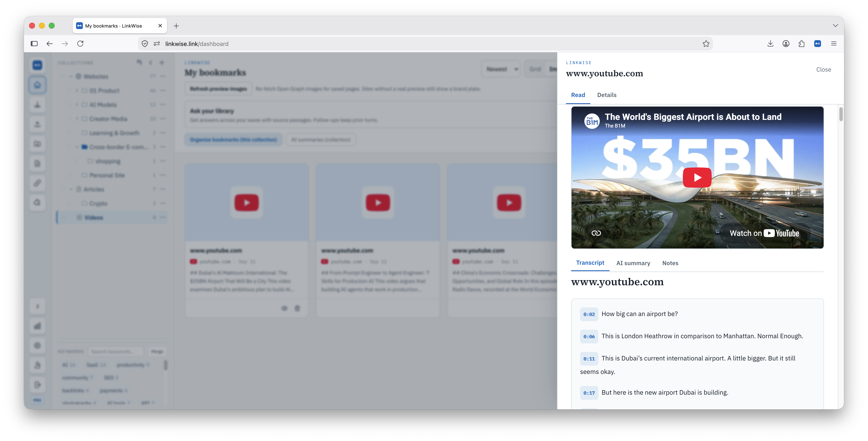Open the Notes tab
Image resolution: width=868 pixels, height=441 pixels.
coord(670,263)
